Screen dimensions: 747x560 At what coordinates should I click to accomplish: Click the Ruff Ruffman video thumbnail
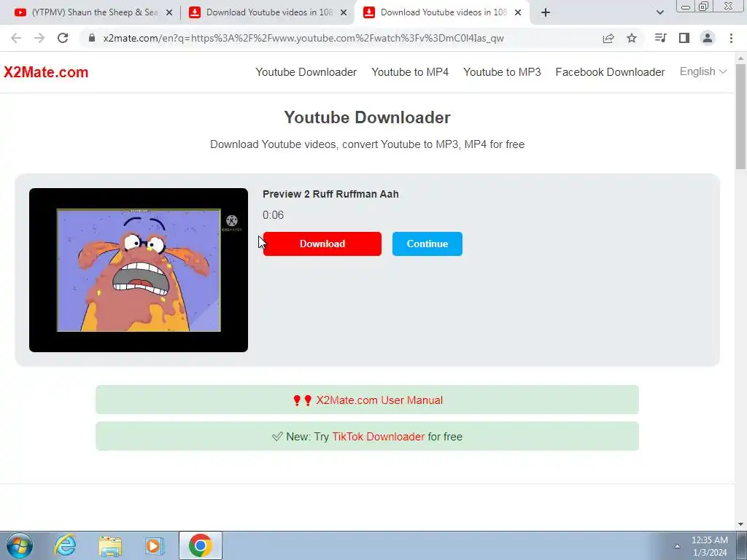(139, 270)
